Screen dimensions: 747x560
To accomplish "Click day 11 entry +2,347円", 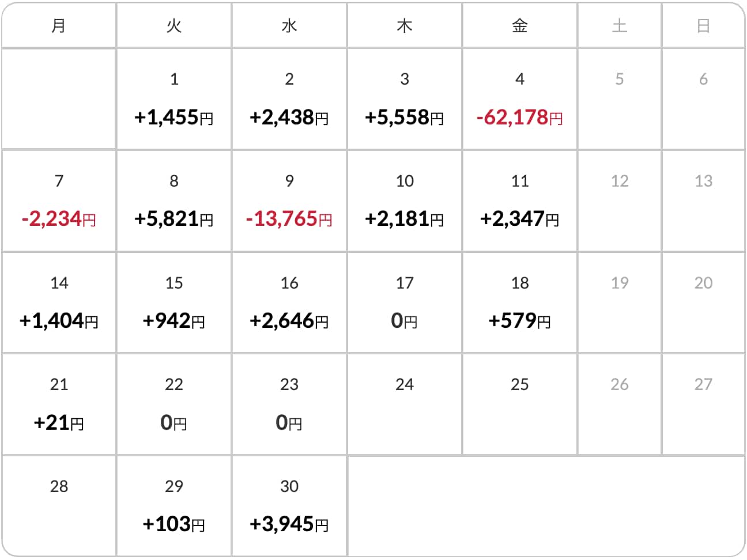I will (520, 201).
